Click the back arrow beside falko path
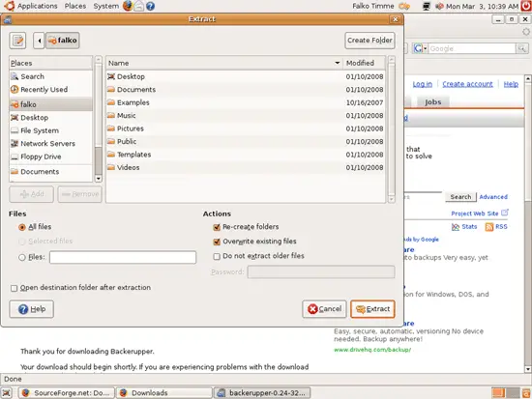This screenshot has width=532, height=399. 39,41
